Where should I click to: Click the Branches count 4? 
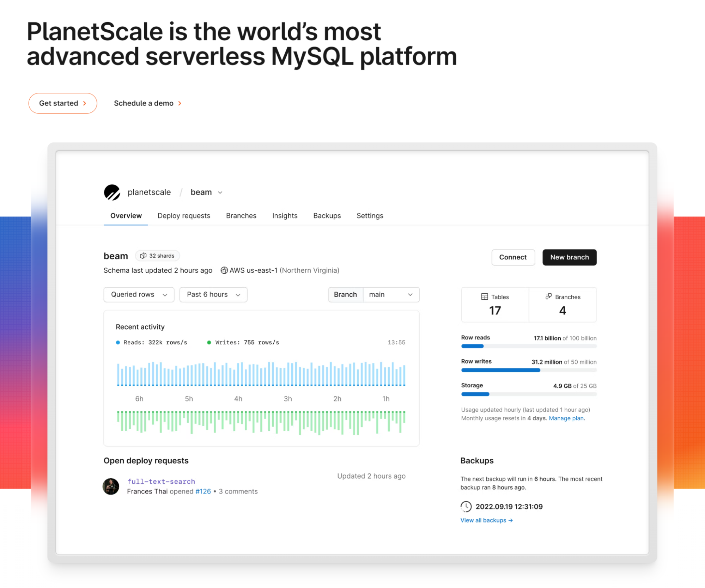point(563,311)
